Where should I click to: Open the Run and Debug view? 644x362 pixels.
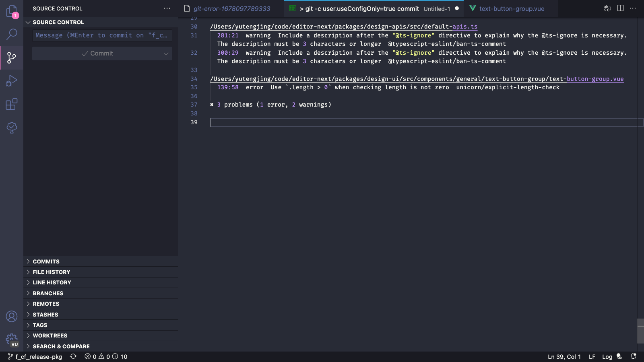tap(12, 81)
